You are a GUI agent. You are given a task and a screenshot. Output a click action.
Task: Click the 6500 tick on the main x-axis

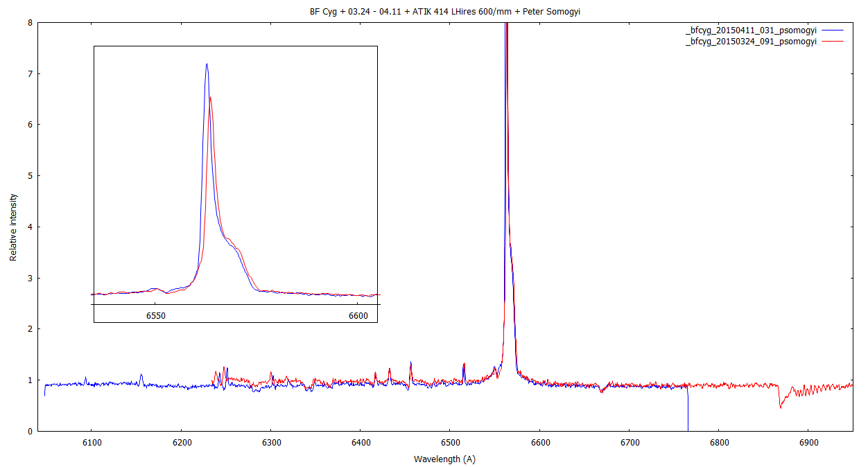click(x=450, y=442)
